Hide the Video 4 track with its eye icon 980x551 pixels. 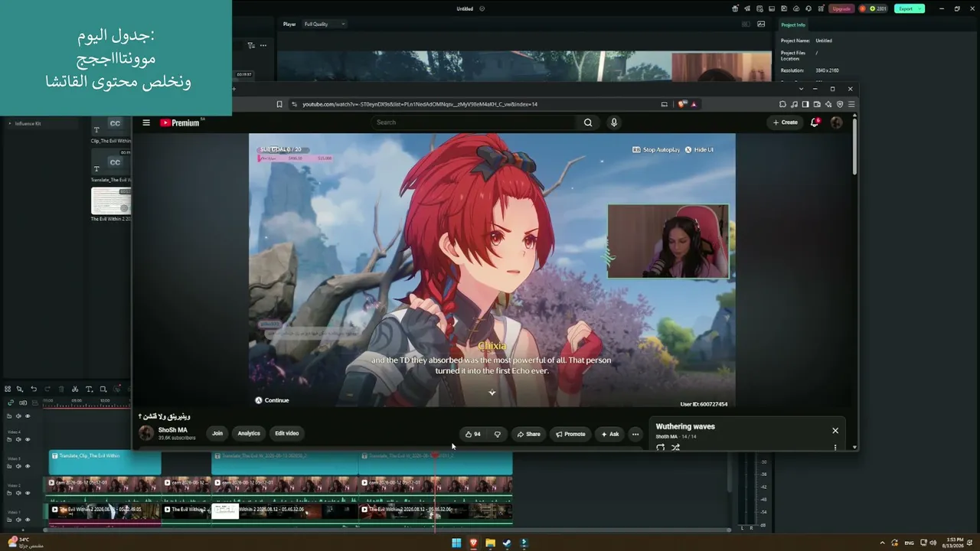28,439
